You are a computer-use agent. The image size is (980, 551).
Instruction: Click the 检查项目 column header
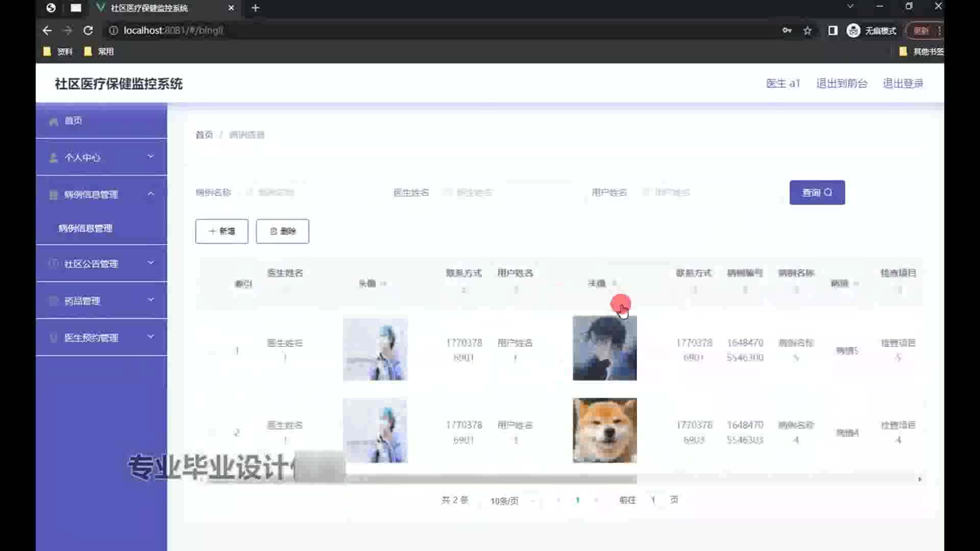tap(898, 273)
